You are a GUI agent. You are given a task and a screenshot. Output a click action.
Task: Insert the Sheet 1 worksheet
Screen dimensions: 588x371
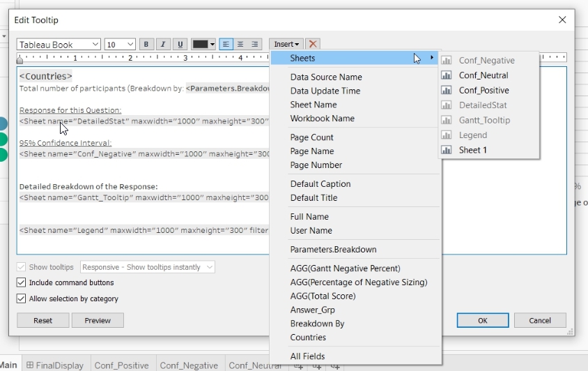coord(472,150)
